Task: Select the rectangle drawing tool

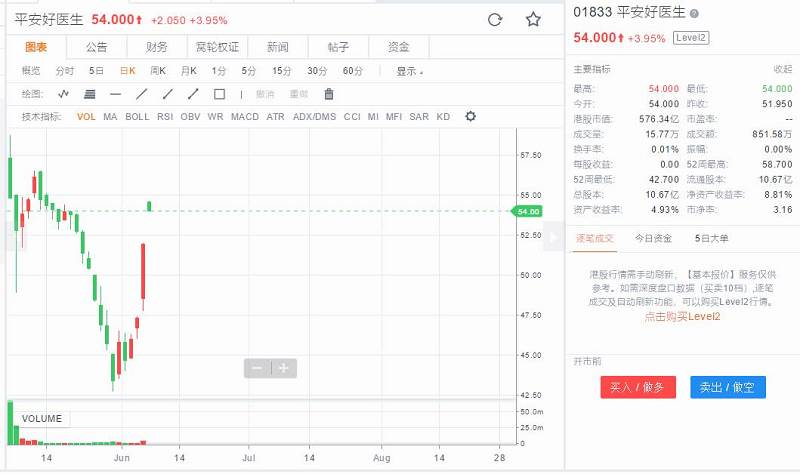Action: tap(219, 94)
